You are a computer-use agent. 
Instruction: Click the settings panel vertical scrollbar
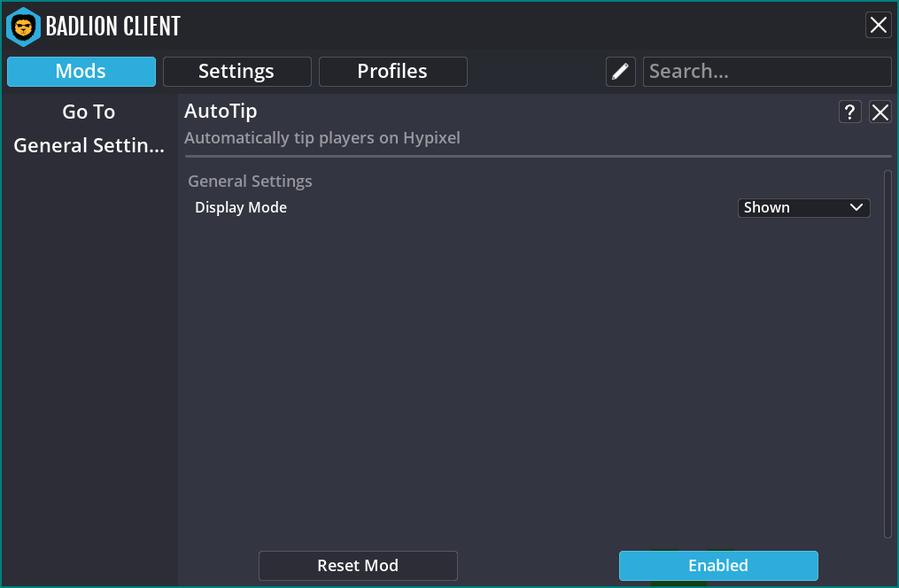click(x=887, y=354)
